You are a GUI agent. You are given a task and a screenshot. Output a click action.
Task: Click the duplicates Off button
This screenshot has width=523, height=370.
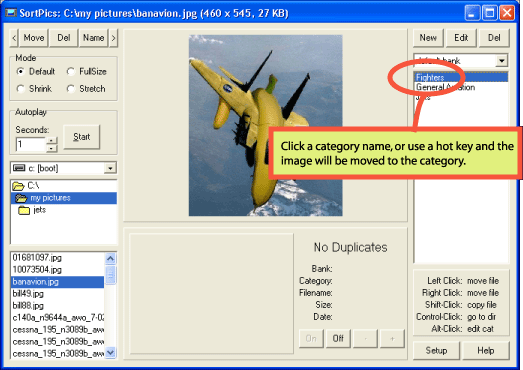[338, 339]
